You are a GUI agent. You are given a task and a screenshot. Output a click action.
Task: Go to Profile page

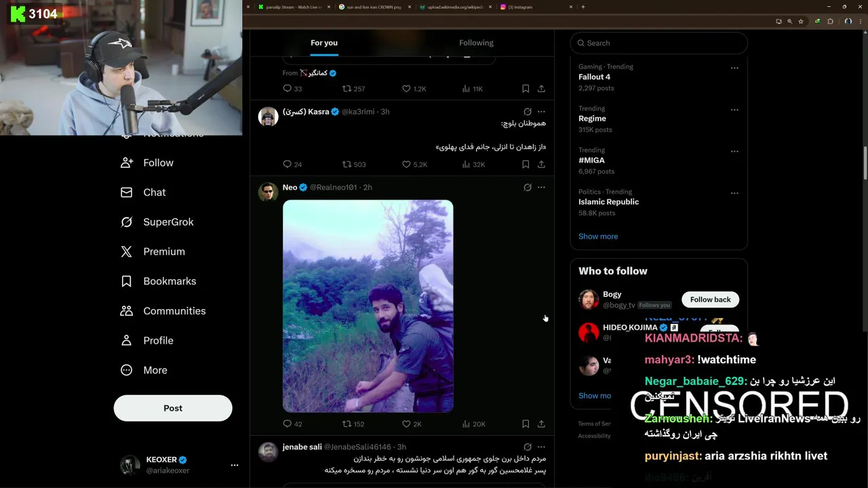pos(146,340)
